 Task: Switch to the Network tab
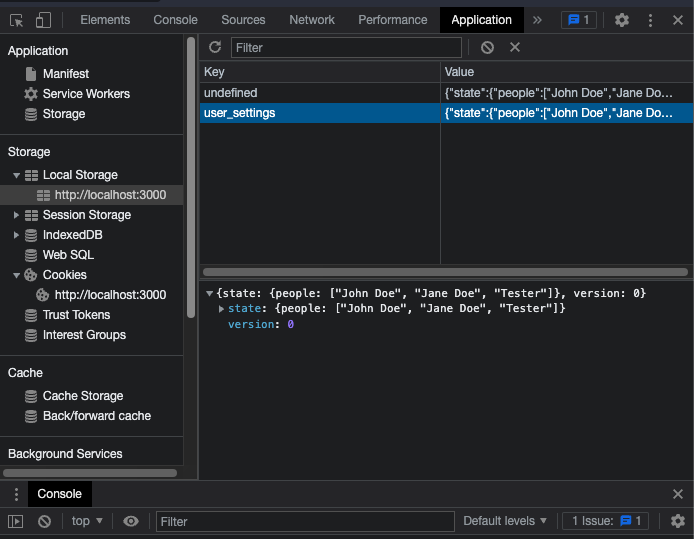pos(312,20)
